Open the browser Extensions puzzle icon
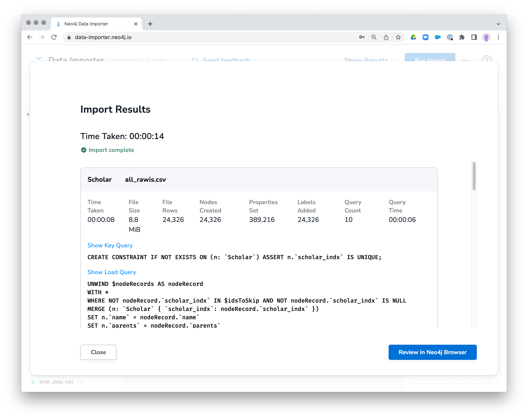 tap(462, 37)
